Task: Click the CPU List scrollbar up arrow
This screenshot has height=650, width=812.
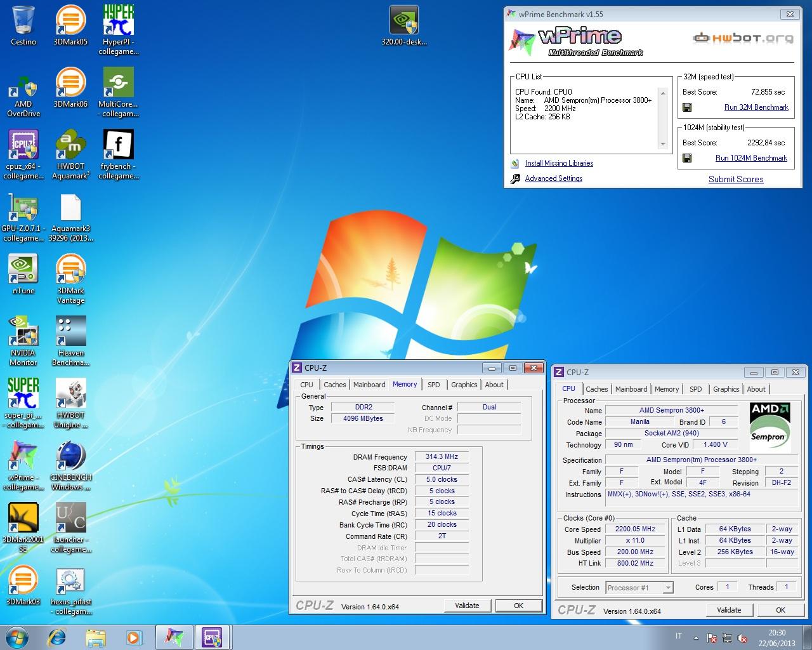Action: (x=663, y=93)
